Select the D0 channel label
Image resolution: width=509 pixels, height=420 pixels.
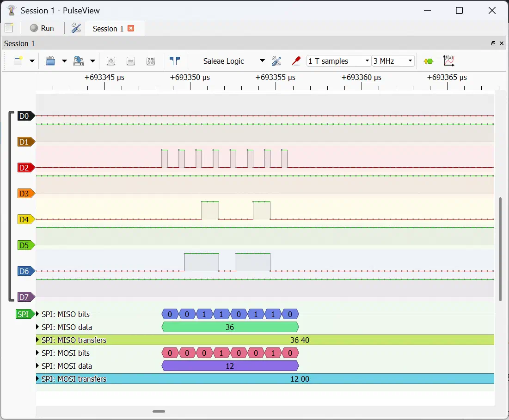26,116
